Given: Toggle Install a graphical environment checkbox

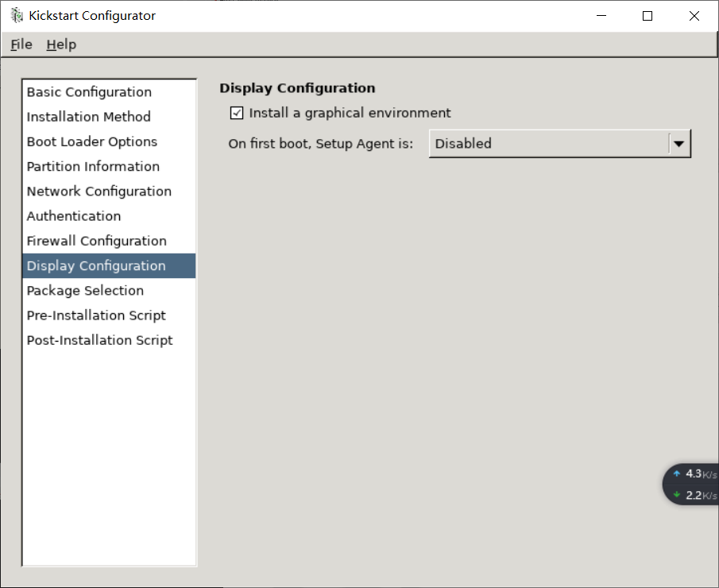Looking at the screenshot, I should pyautogui.click(x=237, y=113).
